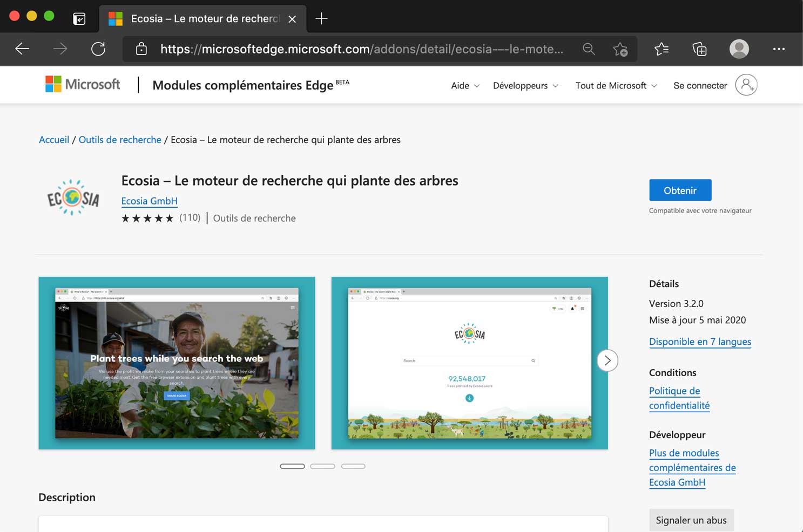Select the third carousel page indicator
The image size is (803, 532).
[x=353, y=466]
